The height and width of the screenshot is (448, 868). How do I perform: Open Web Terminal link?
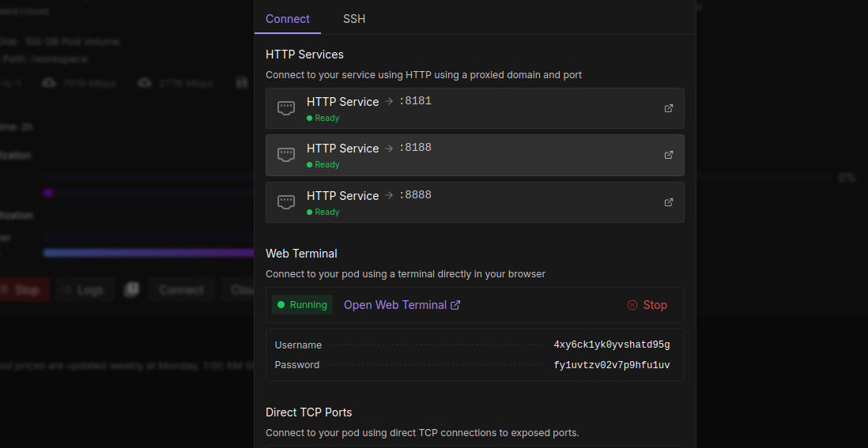click(394, 305)
